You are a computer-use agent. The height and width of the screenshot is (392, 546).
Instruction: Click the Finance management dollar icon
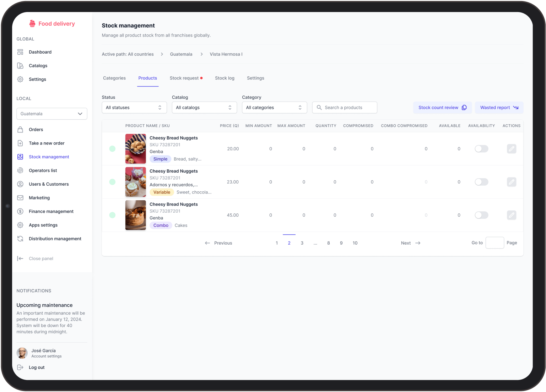click(20, 211)
